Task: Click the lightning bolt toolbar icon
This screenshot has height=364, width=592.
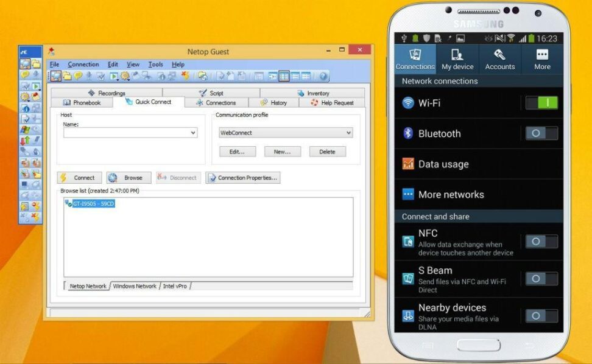Action: click(186, 76)
